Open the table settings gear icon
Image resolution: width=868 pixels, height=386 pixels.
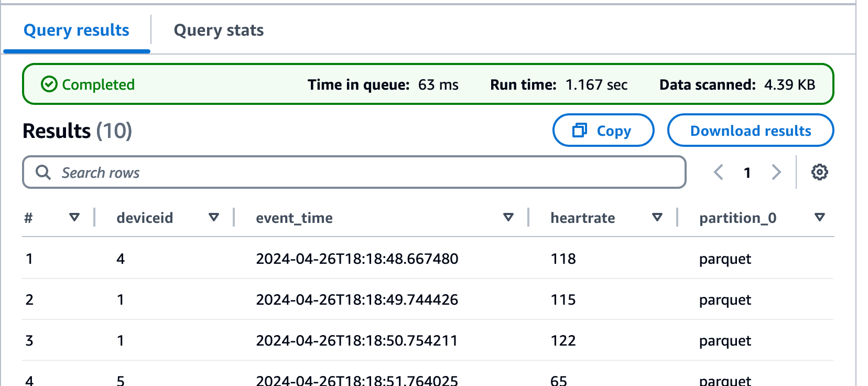(x=819, y=172)
